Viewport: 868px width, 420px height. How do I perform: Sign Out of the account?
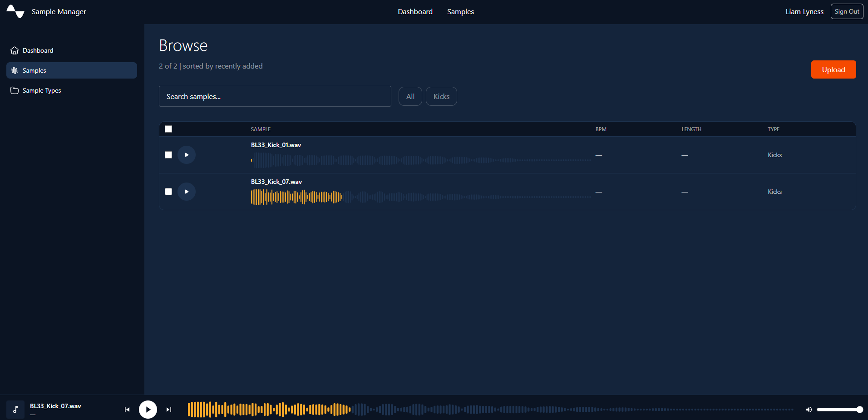click(847, 11)
